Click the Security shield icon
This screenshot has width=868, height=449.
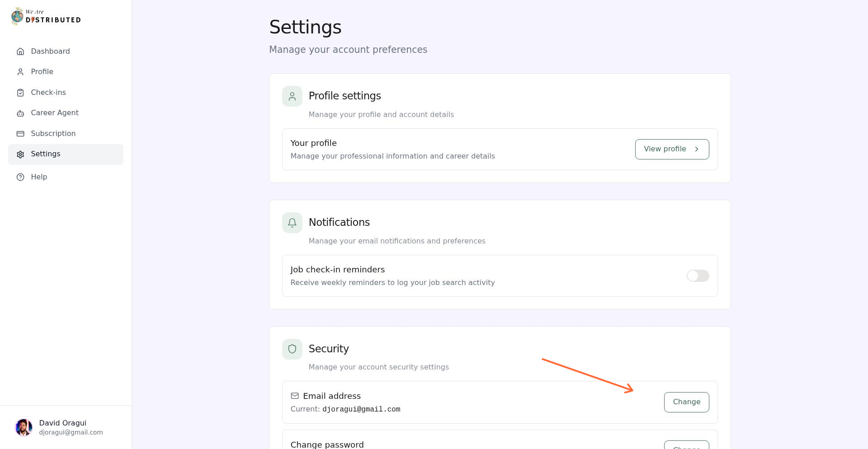click(292, 349)
